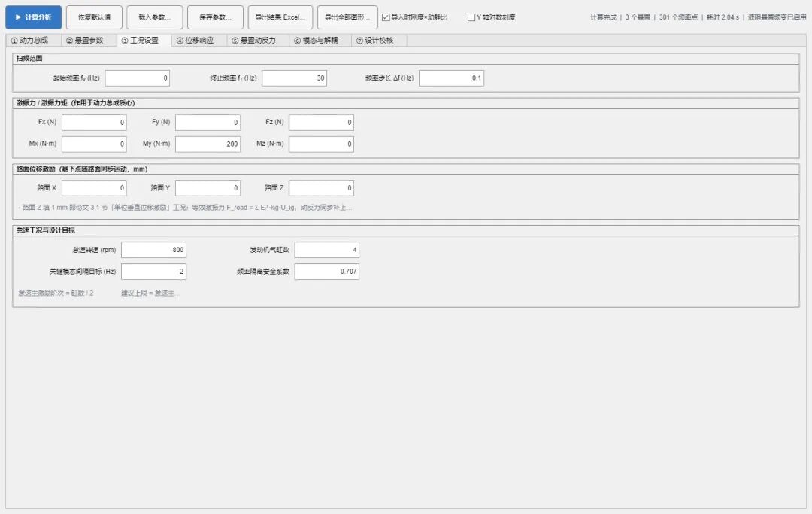Run the 计算分析 calculation

click(34, 17)
